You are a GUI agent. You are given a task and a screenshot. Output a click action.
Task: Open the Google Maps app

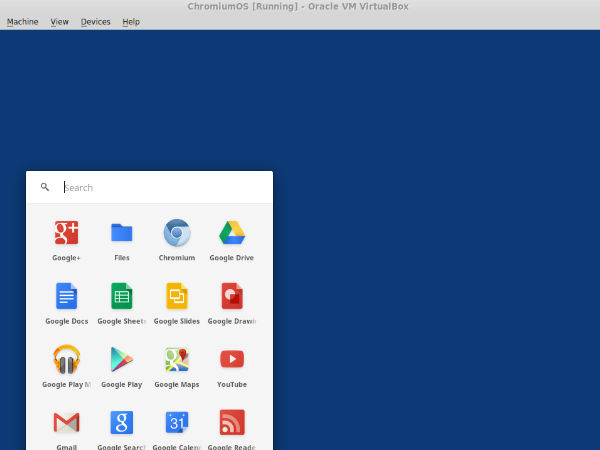[x=177, y=359]
